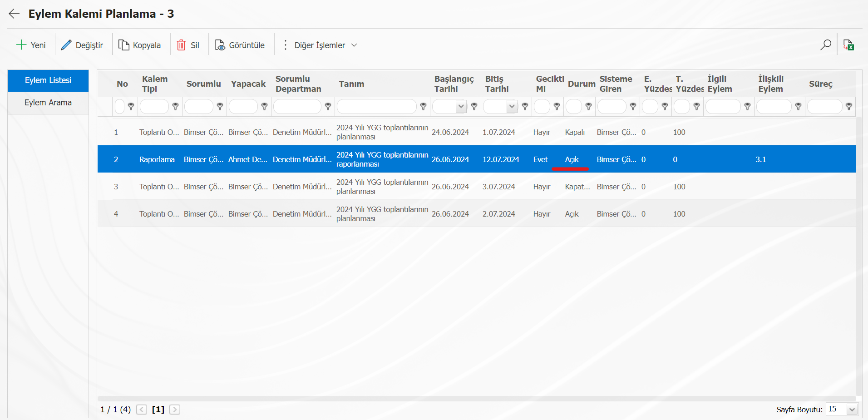Sort by Bitiş Tarihi column header
Viewport: 868px width, 420px height.
tap(497, 84)
